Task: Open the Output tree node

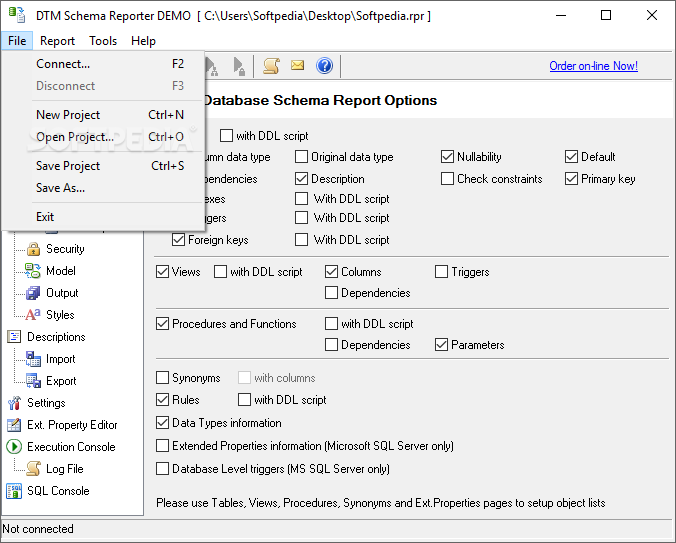Action: click(62, 293)
